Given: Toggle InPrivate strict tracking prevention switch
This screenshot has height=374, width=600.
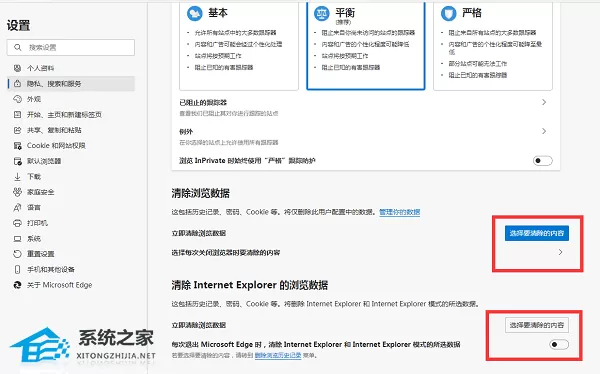Looking at the screenshot, I should pos(542,160).
